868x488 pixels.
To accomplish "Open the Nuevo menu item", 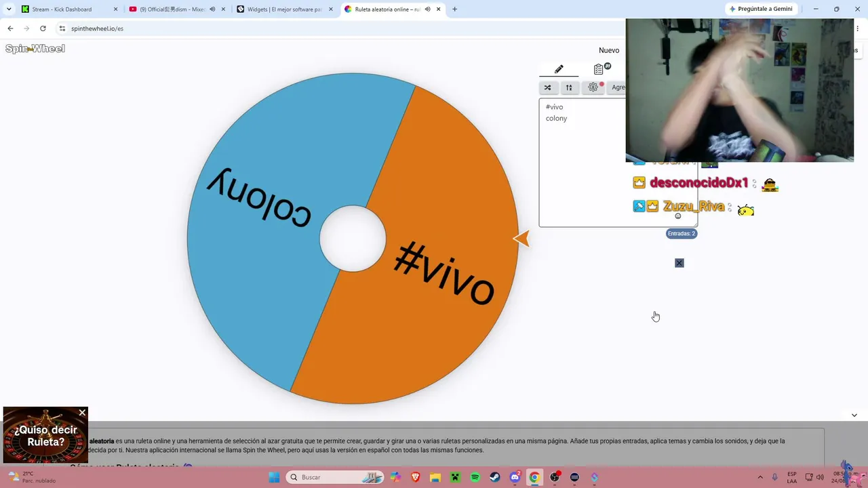I will tap(609, 50).
